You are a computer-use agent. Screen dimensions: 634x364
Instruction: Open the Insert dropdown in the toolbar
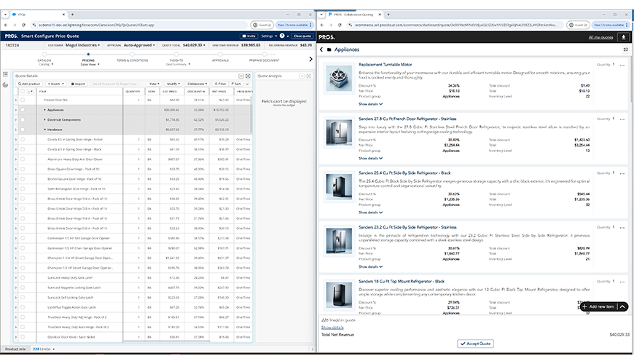pos(56,84)
